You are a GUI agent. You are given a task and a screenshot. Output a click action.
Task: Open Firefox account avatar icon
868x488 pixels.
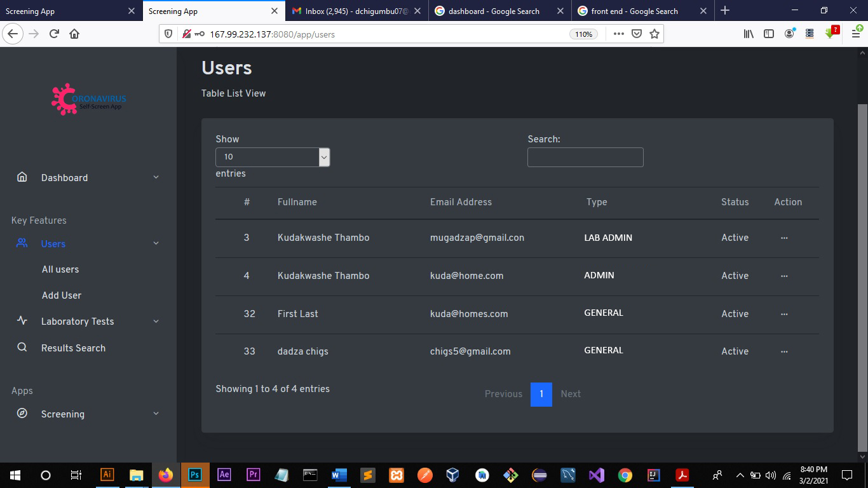tap(789, 34)
